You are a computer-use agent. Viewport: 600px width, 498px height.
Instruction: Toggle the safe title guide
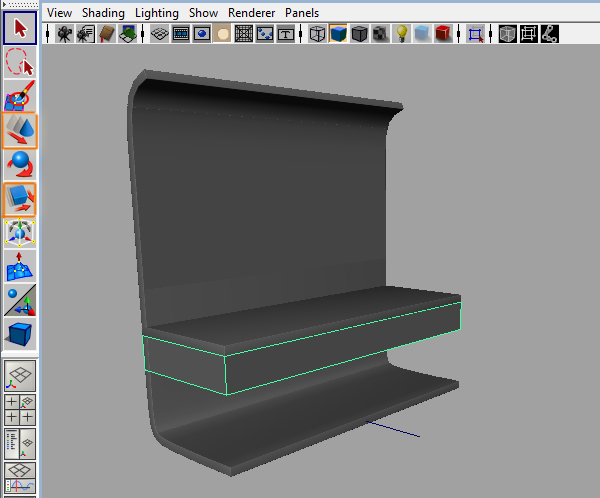pyautogui.click(x=285, y=34)
